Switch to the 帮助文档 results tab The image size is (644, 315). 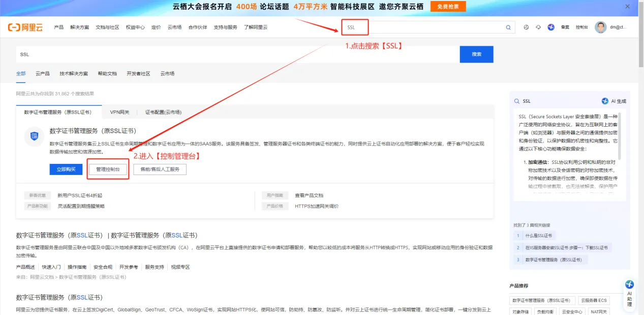[107, 74]
